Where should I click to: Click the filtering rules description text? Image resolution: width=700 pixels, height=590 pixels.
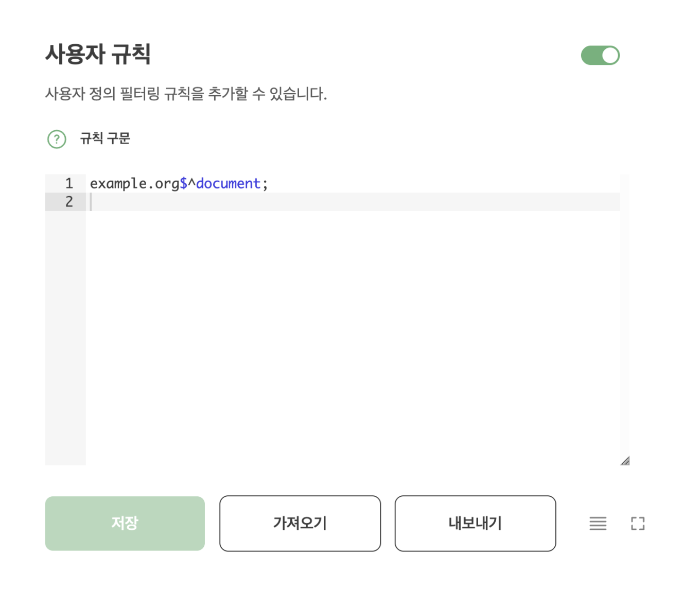(x=186, y=94)
